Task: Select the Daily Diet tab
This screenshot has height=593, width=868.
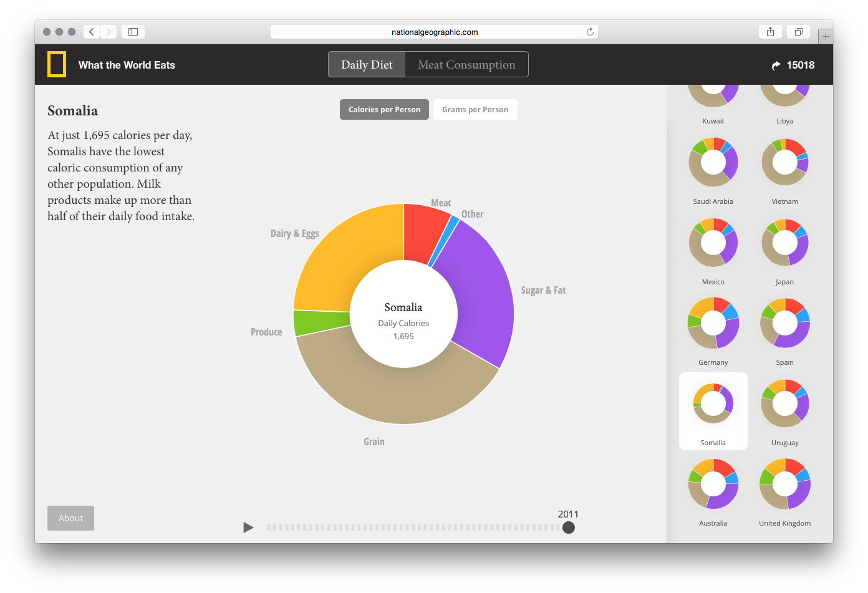Action: click(367, 65)
